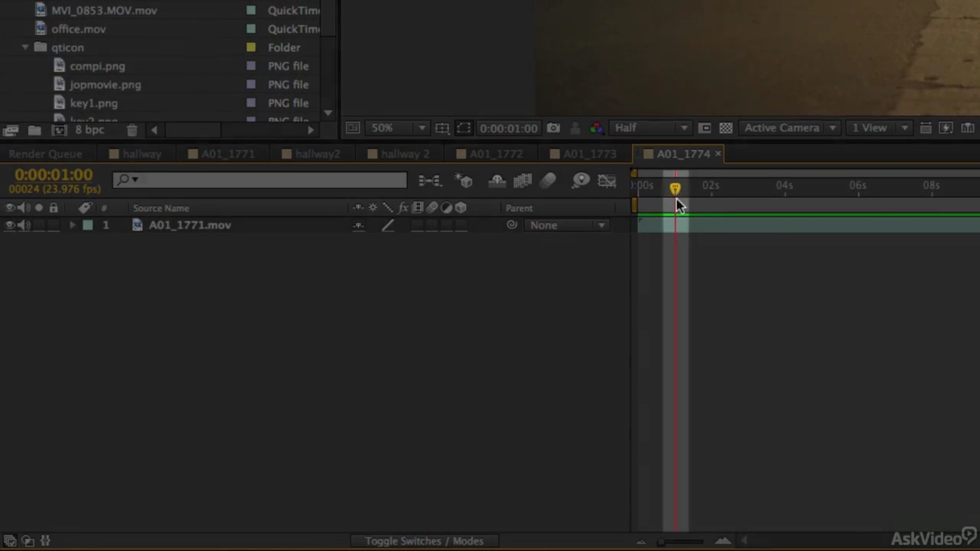
Task: Expand A01_1771.mov layer properties triangle
Action: (x=72, y=225)
